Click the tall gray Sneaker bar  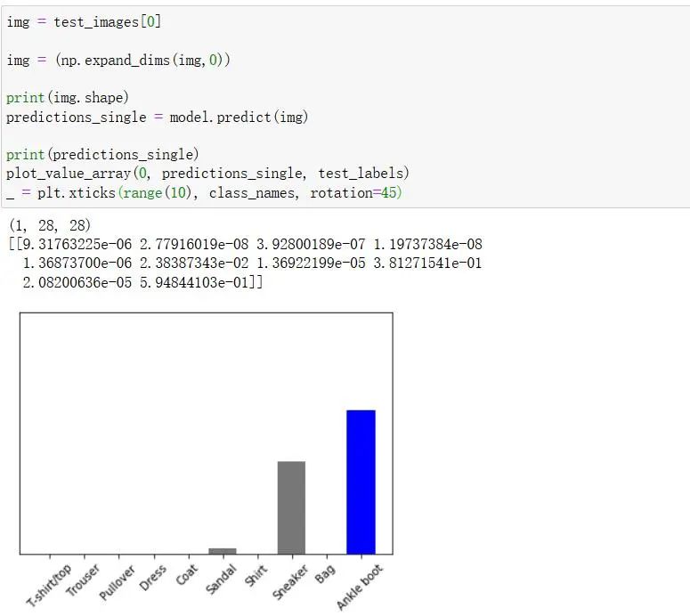click(291, 507)
